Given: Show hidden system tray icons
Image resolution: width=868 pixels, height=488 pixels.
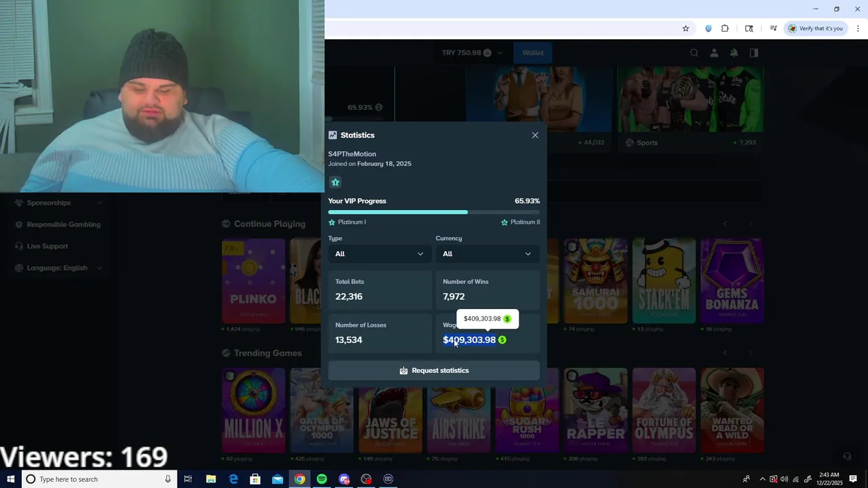Looking at the screenshot, I should pos(762,479).
